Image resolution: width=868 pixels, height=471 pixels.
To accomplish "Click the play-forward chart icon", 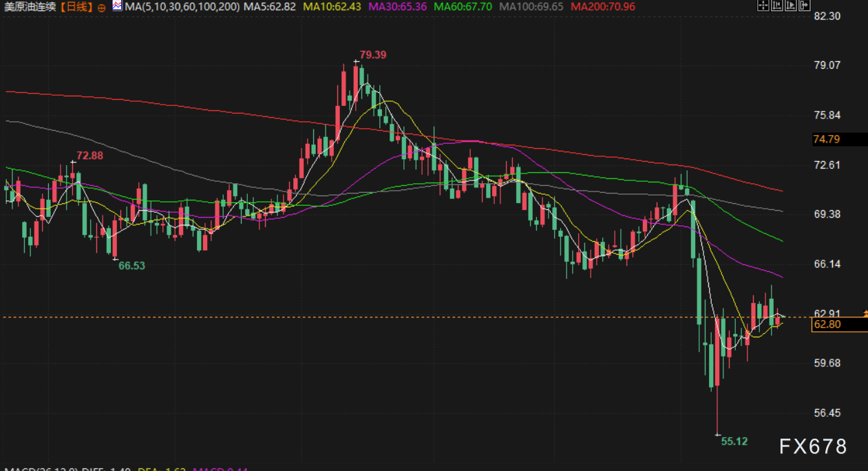I will point(790,6).
